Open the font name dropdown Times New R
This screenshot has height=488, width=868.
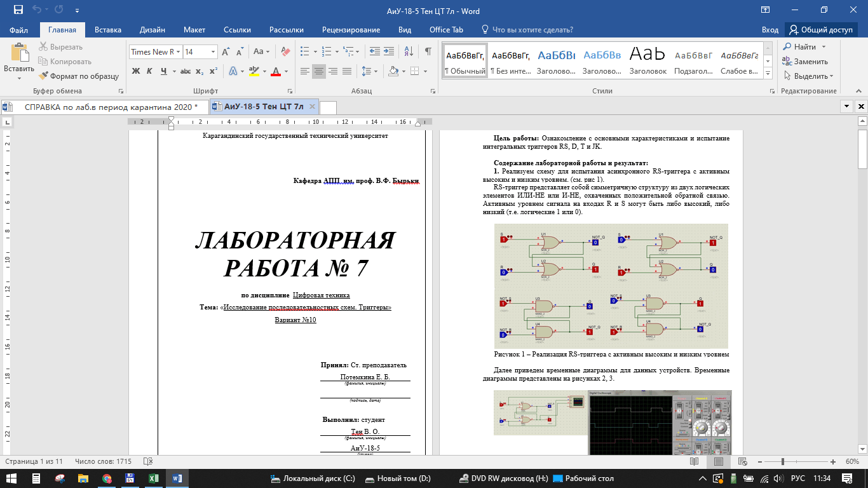point(179,52)
